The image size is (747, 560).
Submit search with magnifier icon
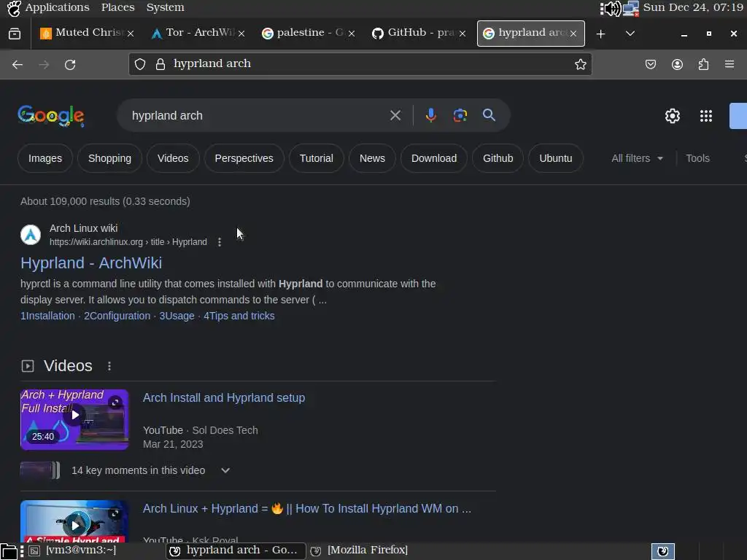pyautogui.click(x=489, y=114)
